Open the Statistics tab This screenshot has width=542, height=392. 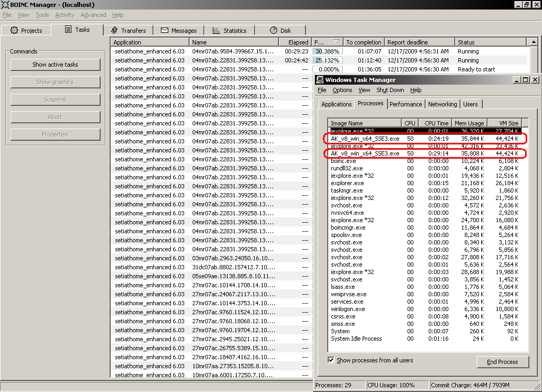(x=230, y=30)
